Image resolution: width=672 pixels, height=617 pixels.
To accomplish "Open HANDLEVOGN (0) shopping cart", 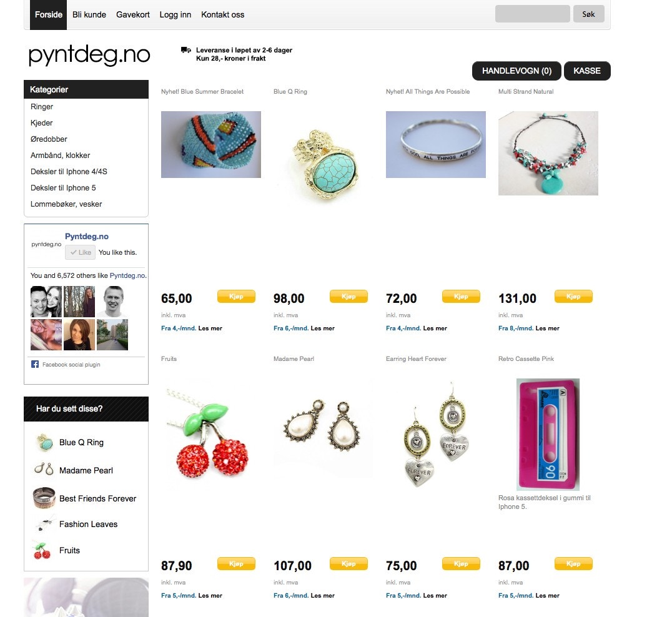I will click(516, 71).
